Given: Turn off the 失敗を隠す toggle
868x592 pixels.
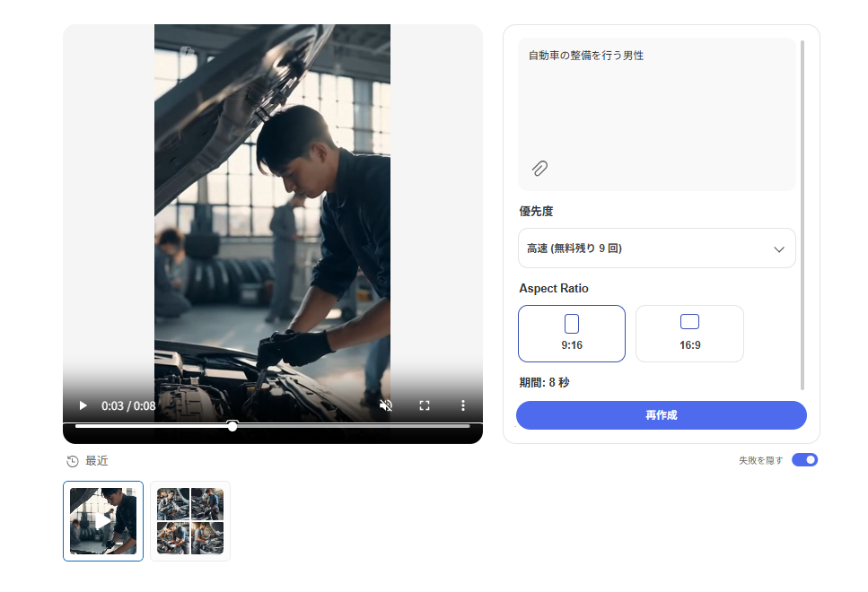Looking at the screenshot, I should [x=804, y=459].
